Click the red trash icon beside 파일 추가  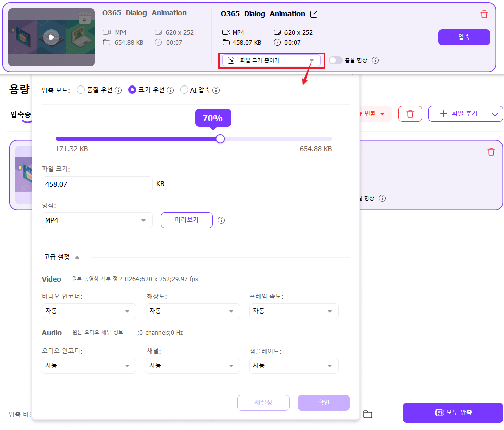coord(410,114)
